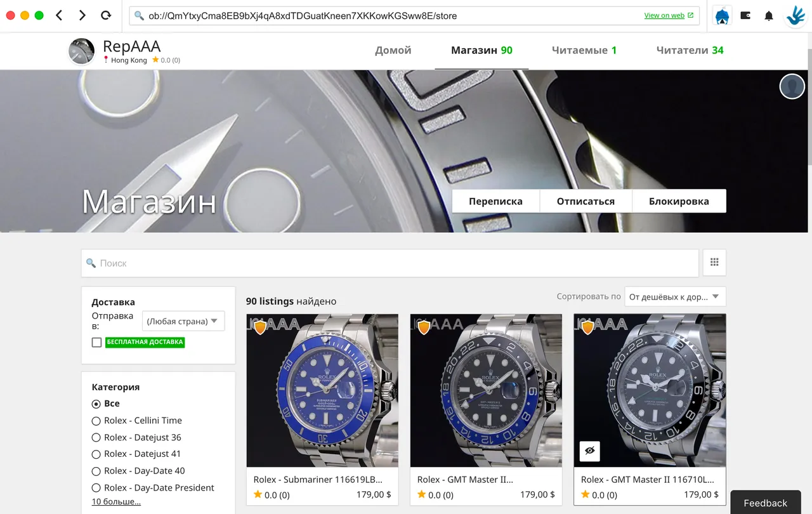
Task: Click the RepAAA store avatar
Action: tap(82, 51)
